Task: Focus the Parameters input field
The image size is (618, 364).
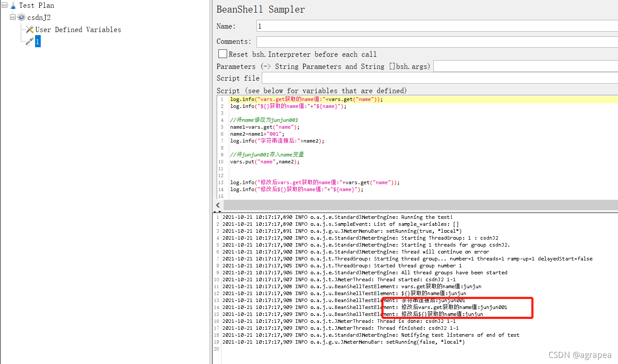Action: point(526,66)
